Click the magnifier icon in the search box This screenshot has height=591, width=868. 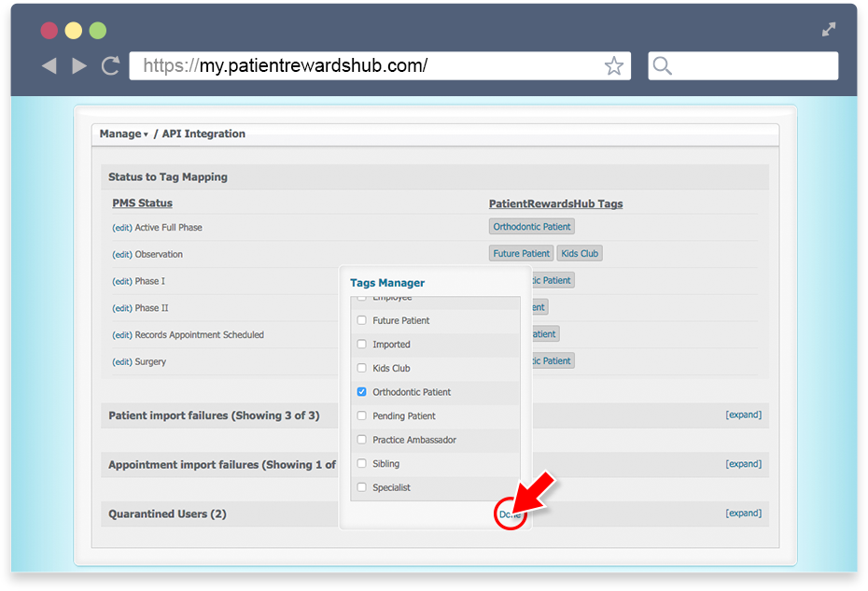(662, 66)
